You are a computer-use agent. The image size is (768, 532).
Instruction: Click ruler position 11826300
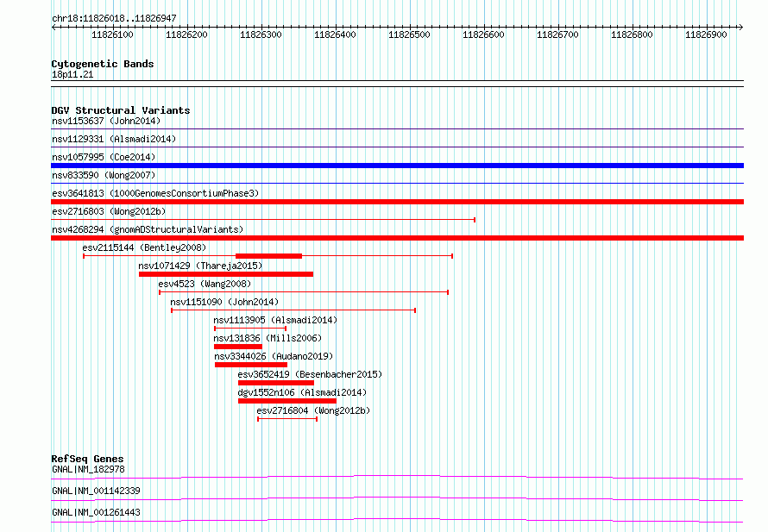261,34
